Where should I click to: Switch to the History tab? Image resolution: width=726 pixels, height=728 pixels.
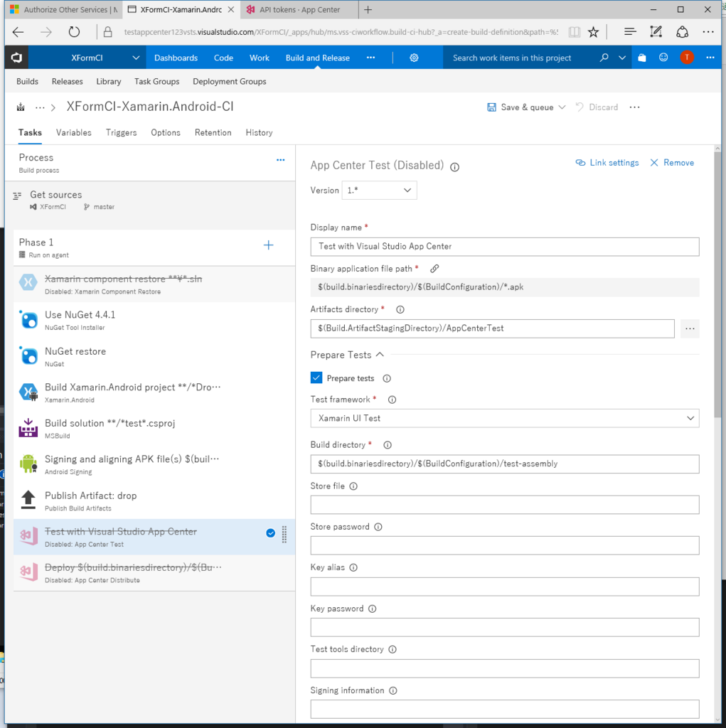tap(259, 133)
